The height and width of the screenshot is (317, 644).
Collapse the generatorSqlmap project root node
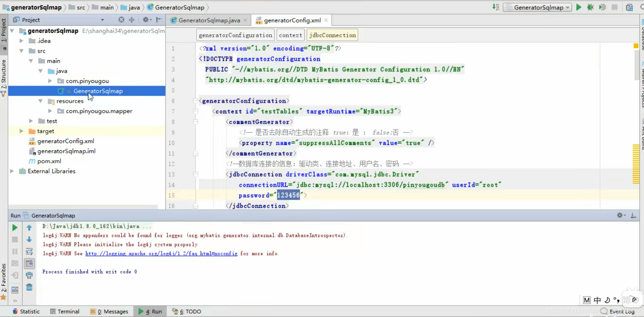point(12,31)
